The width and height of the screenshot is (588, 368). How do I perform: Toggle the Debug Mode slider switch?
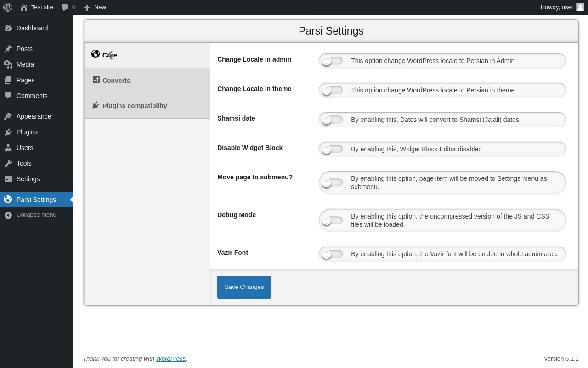[332, 220]
